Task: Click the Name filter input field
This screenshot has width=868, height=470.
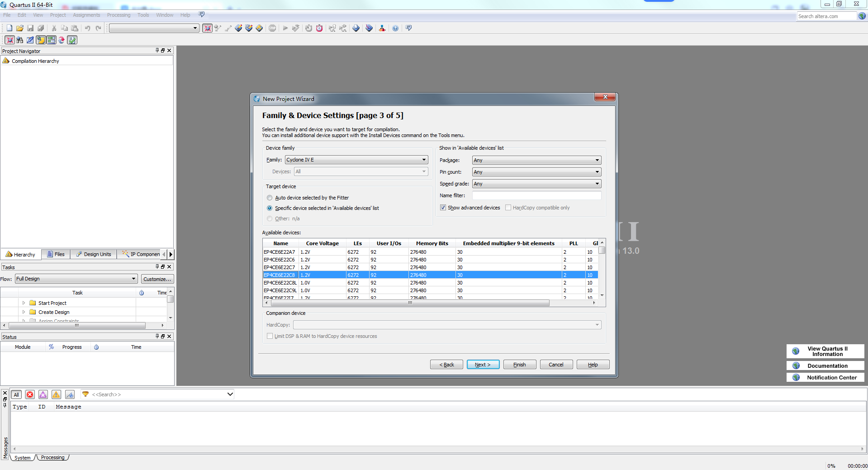Action: pyautogui.click(x=536, y=195)
